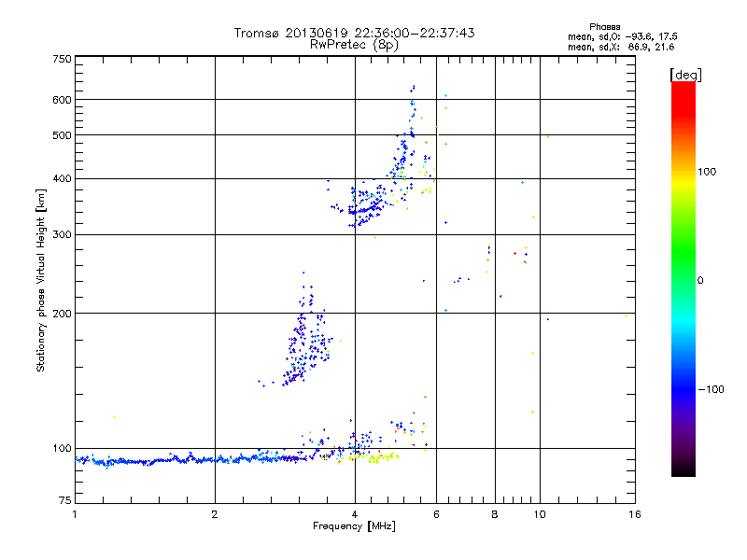Click the y-axis tick label '75'
This screenshot has width=747, height=560.
[65, 500]
